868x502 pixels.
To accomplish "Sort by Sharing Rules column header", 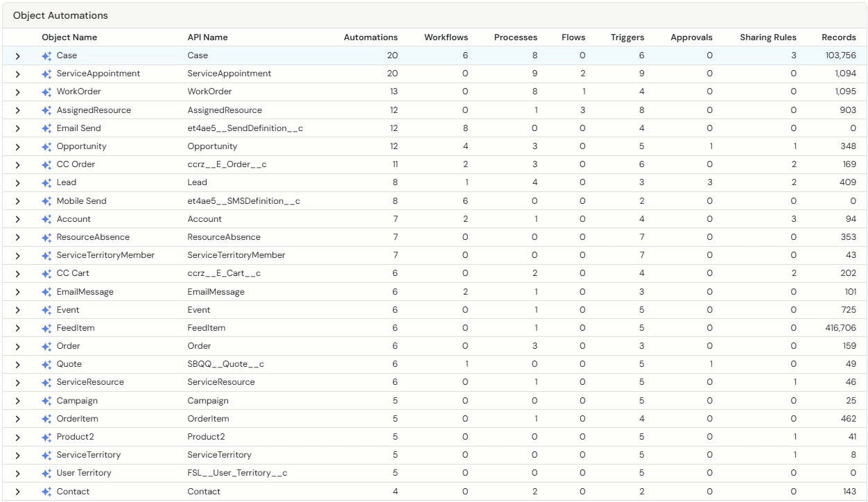I will click(768, 37).
